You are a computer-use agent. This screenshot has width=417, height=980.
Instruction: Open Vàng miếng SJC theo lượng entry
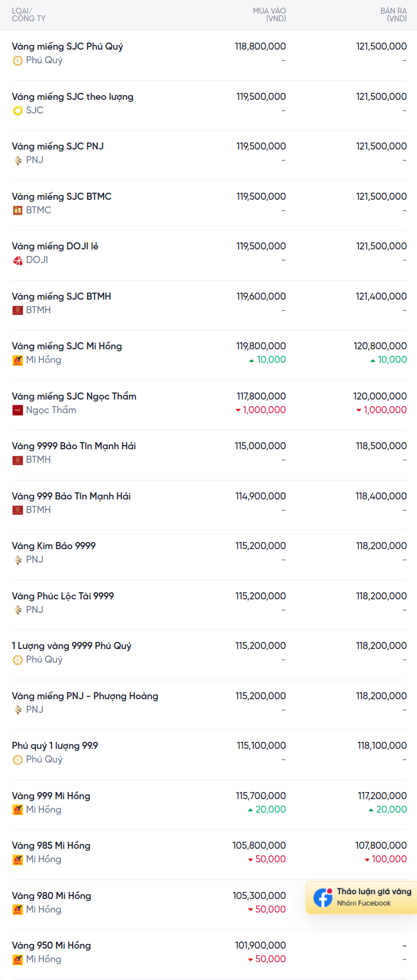click(x=73, y=96)
